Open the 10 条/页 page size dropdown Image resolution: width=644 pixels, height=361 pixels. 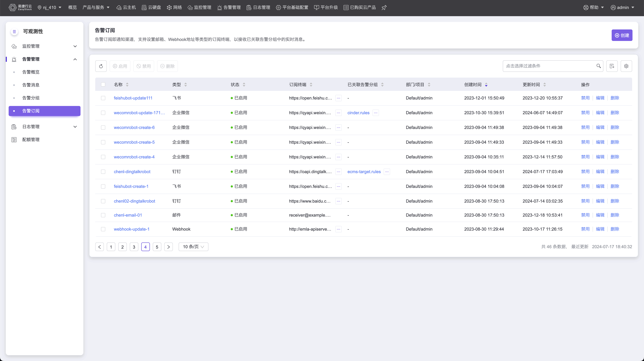pos(193,247)
